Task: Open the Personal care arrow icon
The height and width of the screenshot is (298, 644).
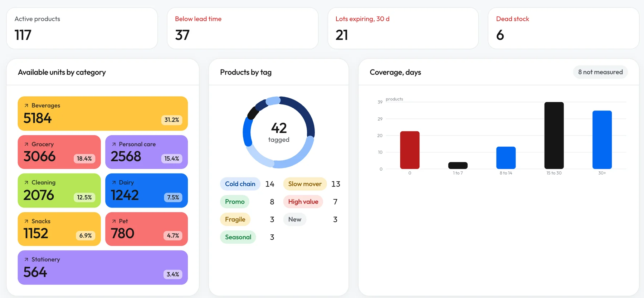Action: tap(114, 144)
